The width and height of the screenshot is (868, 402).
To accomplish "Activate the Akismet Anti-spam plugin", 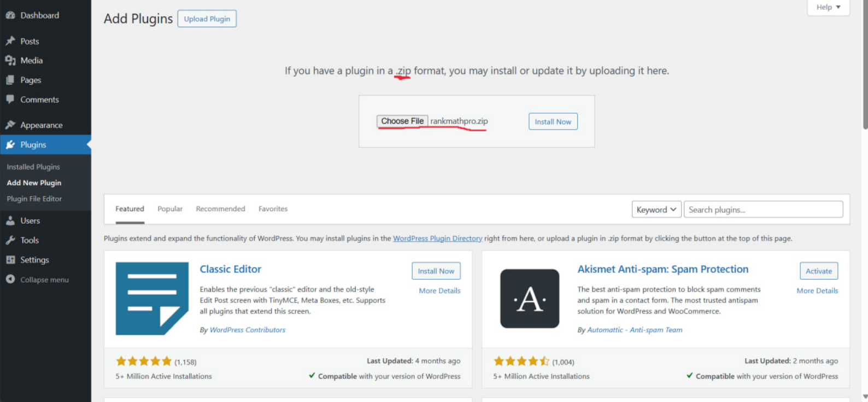I will (819, 271).
